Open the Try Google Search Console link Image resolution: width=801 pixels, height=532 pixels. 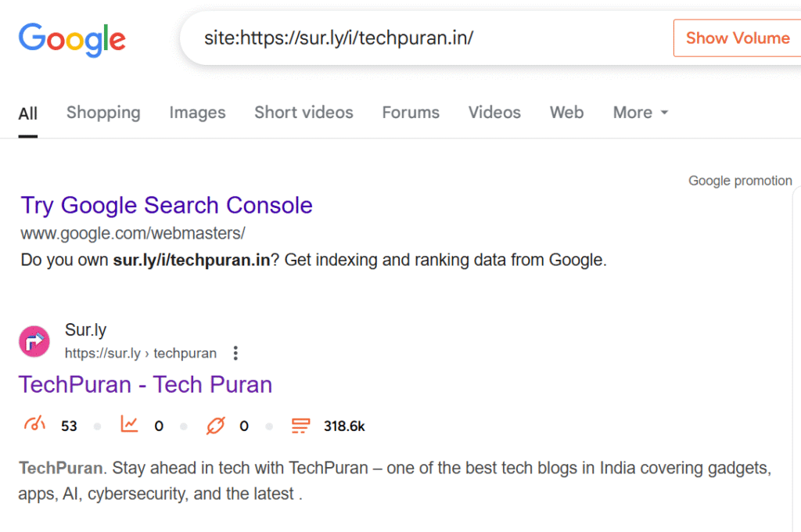click(x=167, y=206)
